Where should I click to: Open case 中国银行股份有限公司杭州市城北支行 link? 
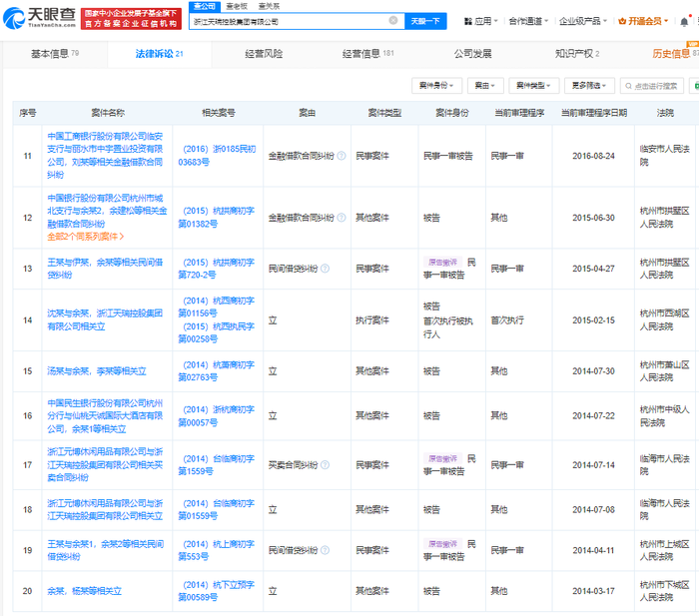click(107, 211)
